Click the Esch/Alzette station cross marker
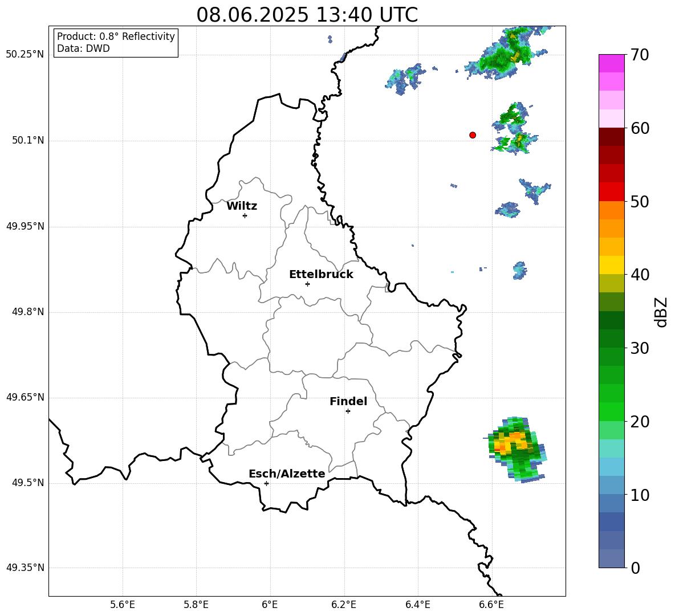 (x=266, y=483)
